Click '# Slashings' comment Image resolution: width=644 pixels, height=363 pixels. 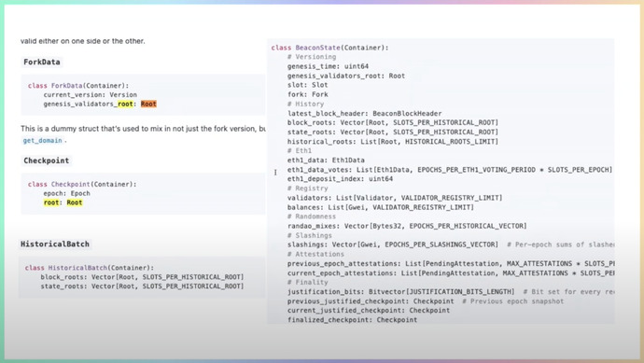310,235
